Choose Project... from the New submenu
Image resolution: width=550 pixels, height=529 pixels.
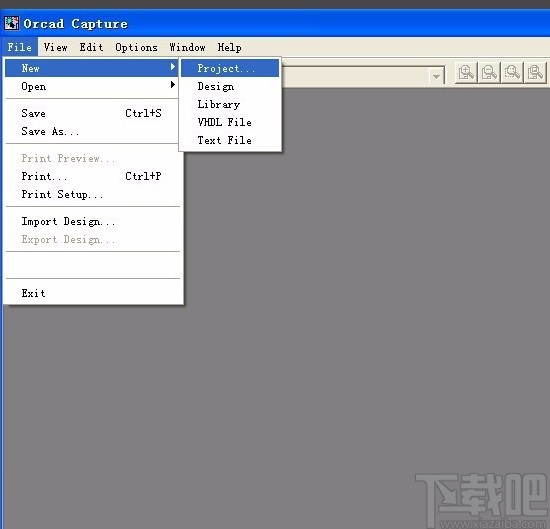pyautogui.click(x=230, y=68)
